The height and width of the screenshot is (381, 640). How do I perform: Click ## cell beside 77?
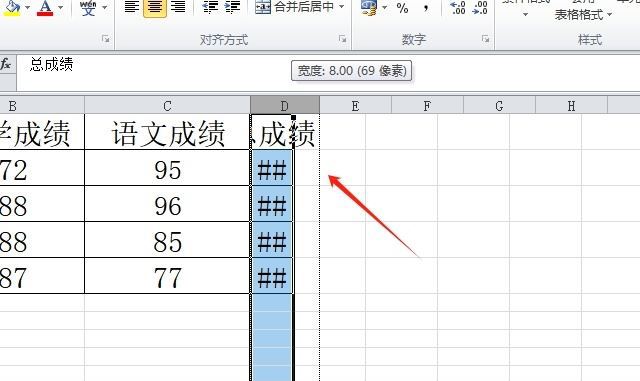coord(272,276)
